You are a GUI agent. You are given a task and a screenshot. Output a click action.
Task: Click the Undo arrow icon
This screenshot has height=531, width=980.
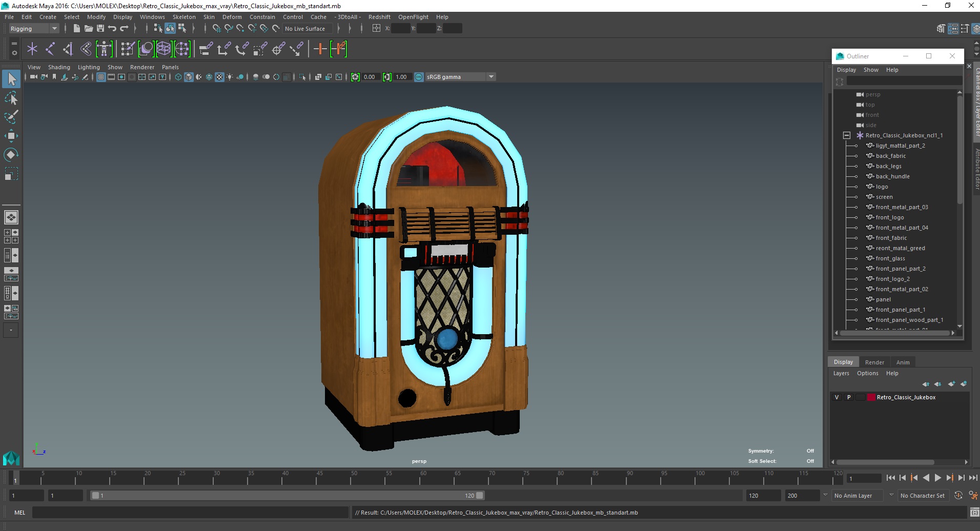click(112, 29)
